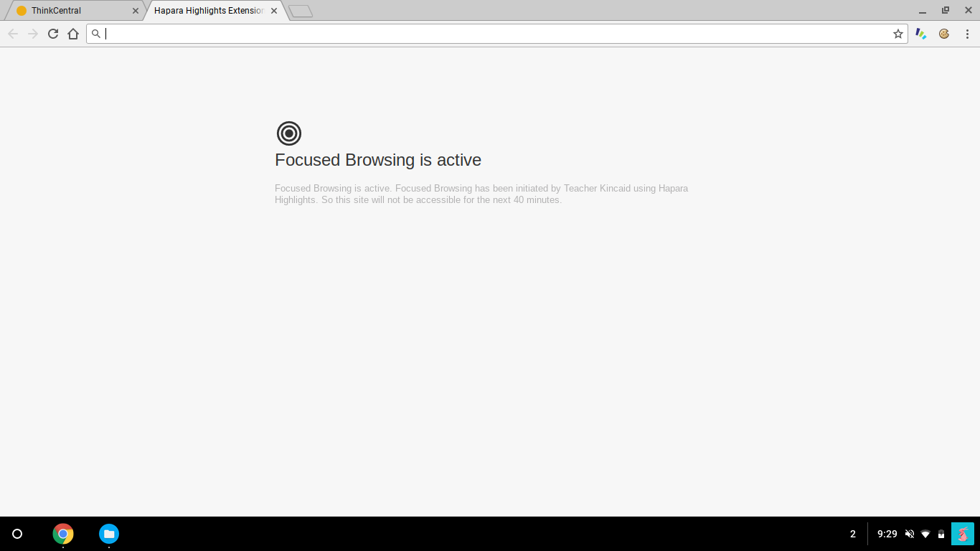Reload the current page
This screenshot has height=551, width=980.
[53, 34]
